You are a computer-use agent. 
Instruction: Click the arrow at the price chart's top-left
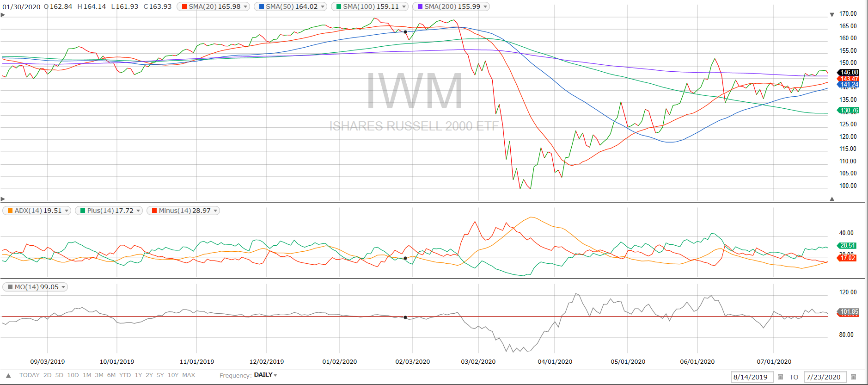(x=3, y=15)
